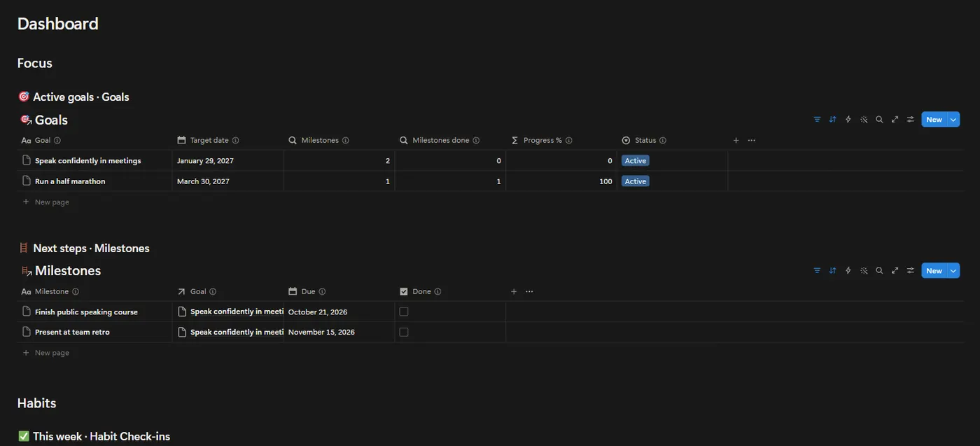Open Progress % column header menu

pyautogui.click(x=542, y=141)
